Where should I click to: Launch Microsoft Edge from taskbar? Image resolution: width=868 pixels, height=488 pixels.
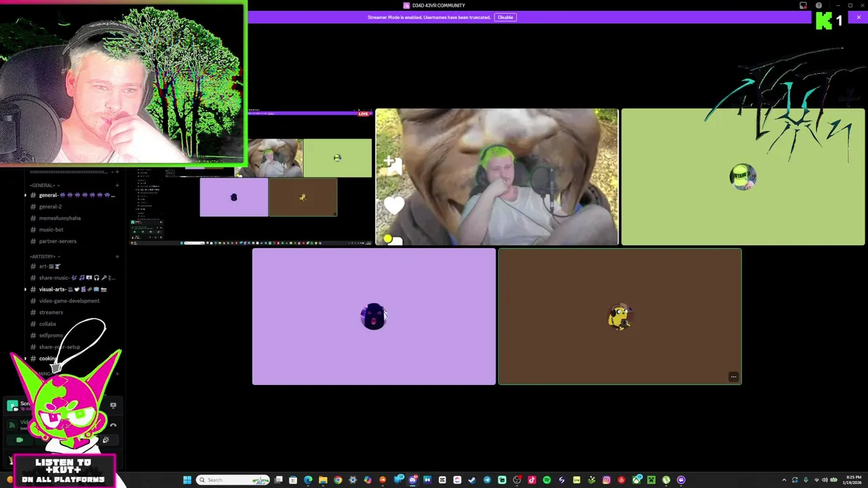point(308,480)
